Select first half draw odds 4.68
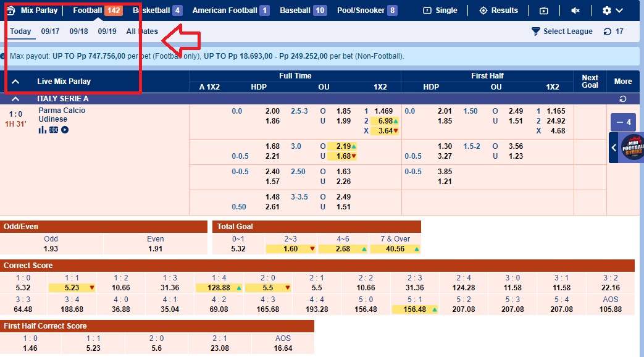 (x=558, y=131)
